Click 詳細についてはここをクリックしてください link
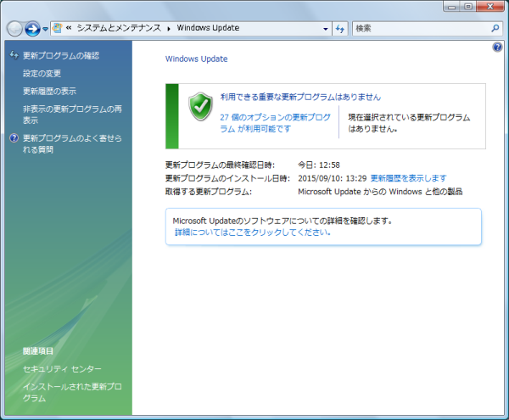This screenshot has height=420, width=509. (253, 232)
